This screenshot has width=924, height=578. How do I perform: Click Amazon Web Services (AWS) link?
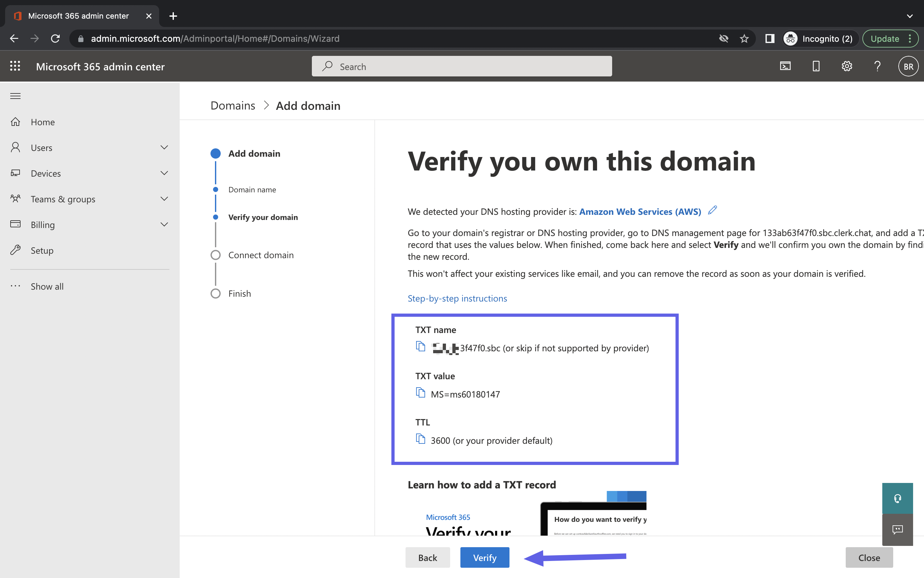[x=640, y=211]
